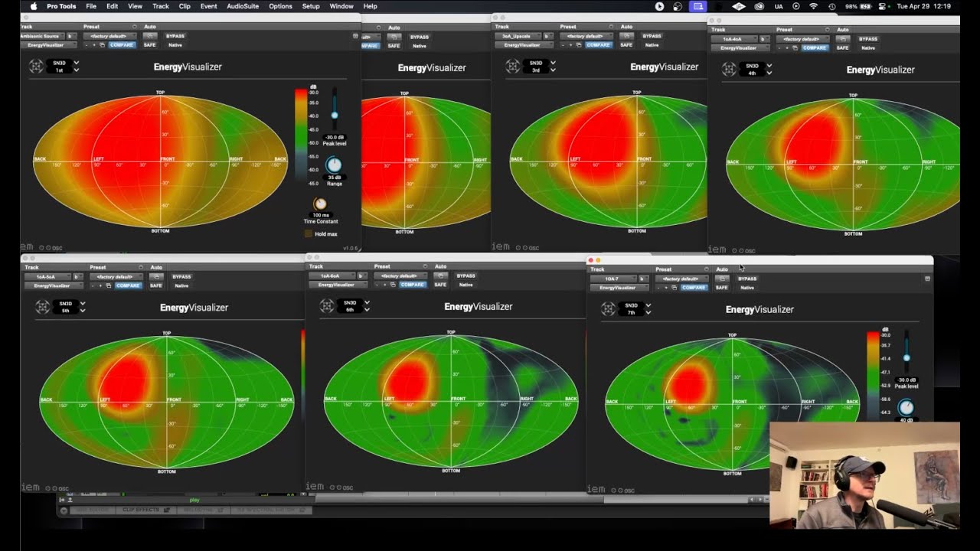
Task: Open the Ambisonic Source track selector dropdown
Action: point(42,36)
